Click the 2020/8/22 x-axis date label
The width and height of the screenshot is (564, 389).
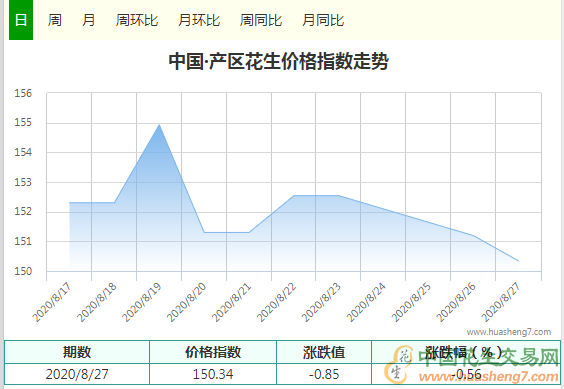(276, 302)
